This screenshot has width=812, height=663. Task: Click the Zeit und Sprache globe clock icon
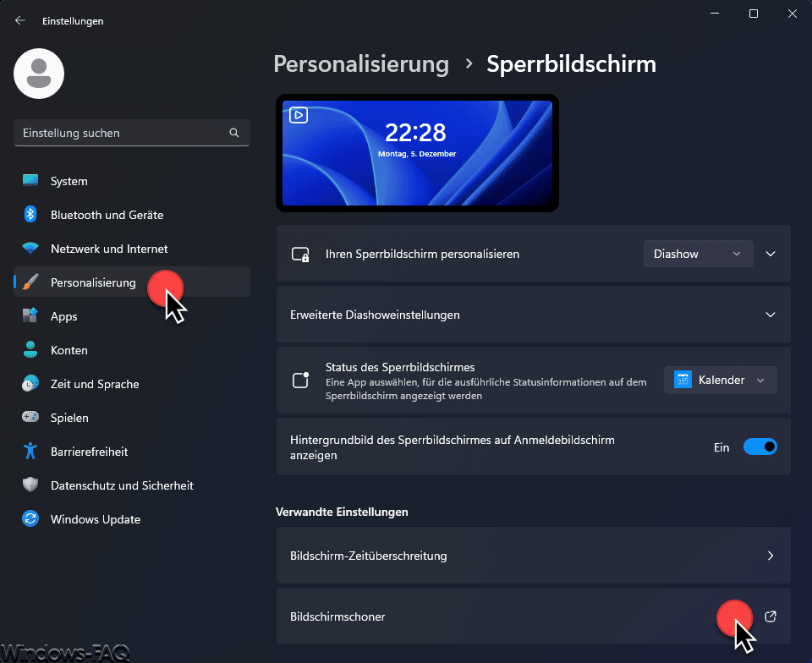click(x=30, y=384)
